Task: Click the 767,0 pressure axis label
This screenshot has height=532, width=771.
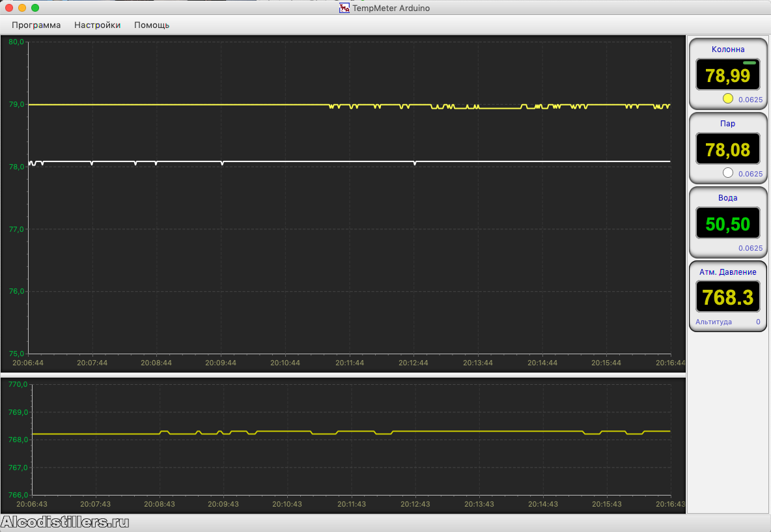Action: tap(18, 468)
